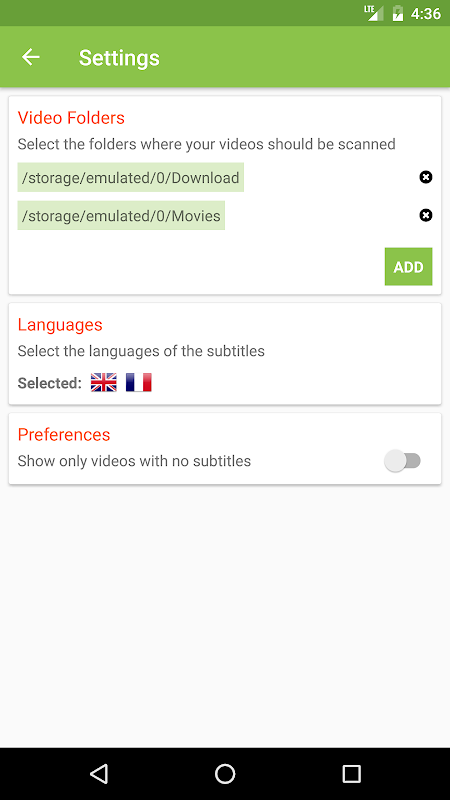Open the Video Folders section heading
Screen dimensions: 450x800
[71, 118]
